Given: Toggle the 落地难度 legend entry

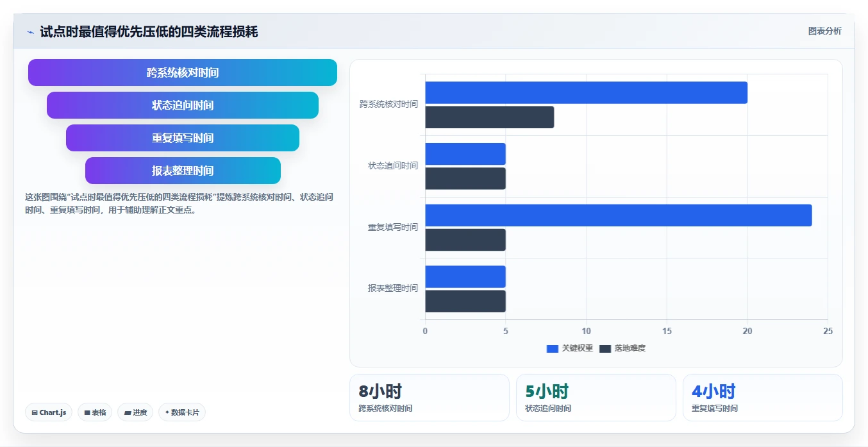Looking at the screenshot, I should point(622,348).
